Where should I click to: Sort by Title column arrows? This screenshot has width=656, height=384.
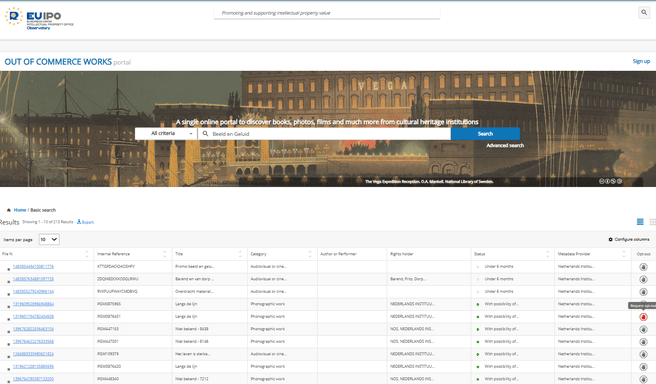pos(240,254)
